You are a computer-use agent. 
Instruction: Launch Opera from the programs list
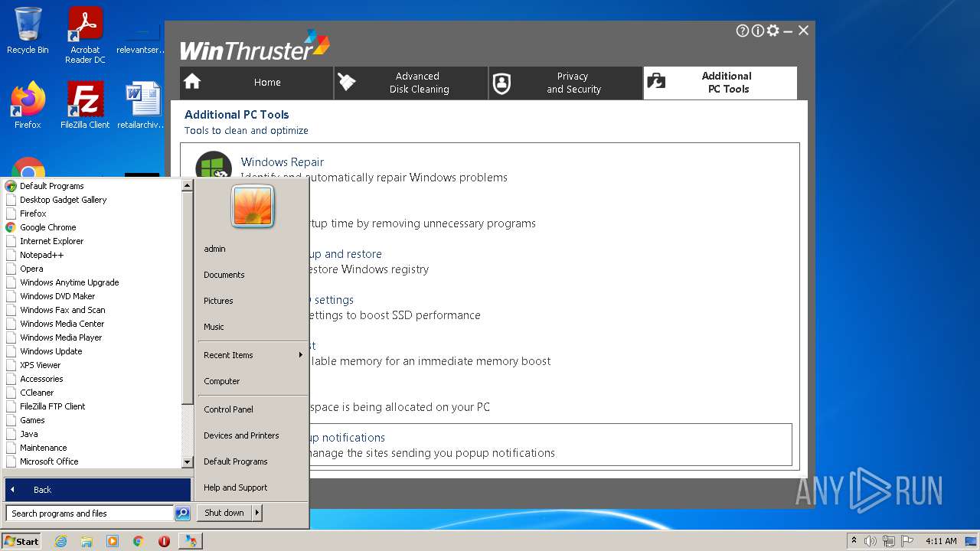coord(92,269)
